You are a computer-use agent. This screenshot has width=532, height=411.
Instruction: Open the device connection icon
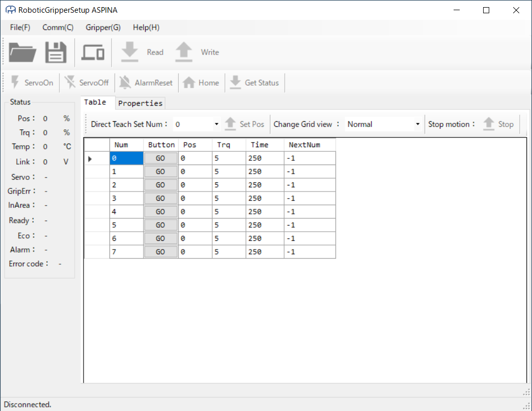(93, 52)
